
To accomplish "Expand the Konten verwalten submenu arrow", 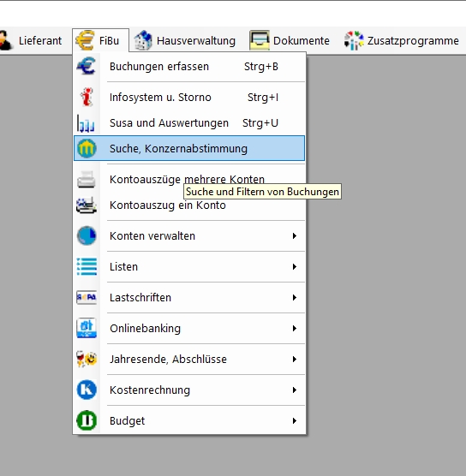I will tap(294, 236).
